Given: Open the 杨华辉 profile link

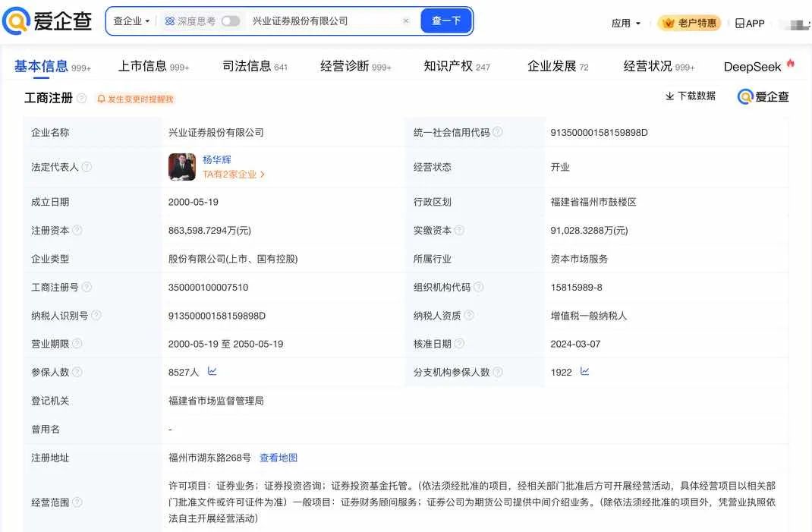Looking at the screenshot, I should tap(216, 159).
